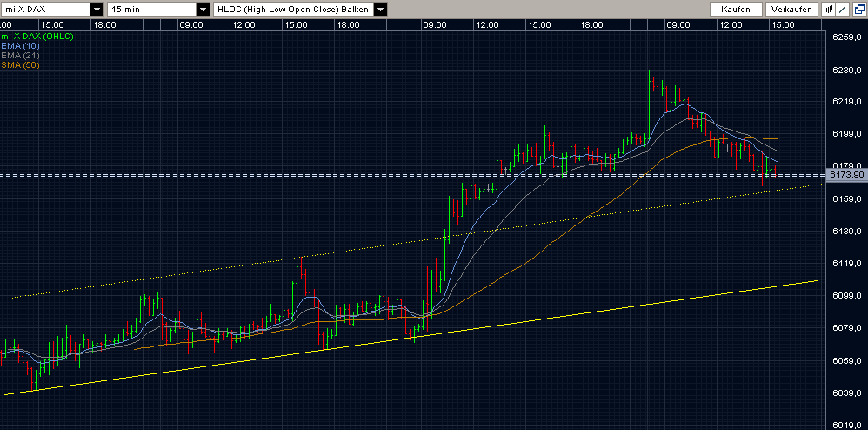Click the 6259,0 price axis label
This screenshot has width=868, height=430.
(846, 37)
